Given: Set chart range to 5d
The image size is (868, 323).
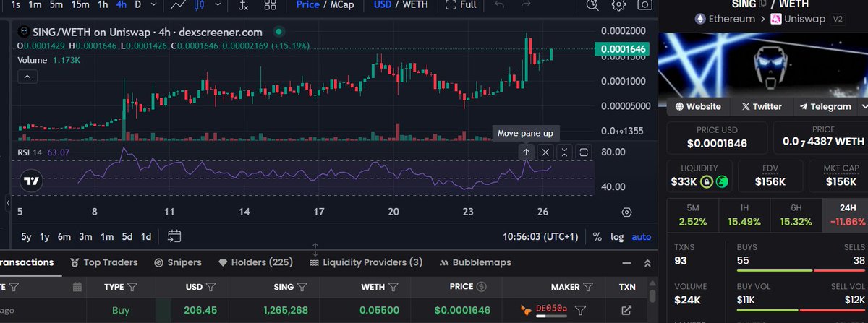Looking at the screenshot, I should pyautogui.click(x=127, y=236).
